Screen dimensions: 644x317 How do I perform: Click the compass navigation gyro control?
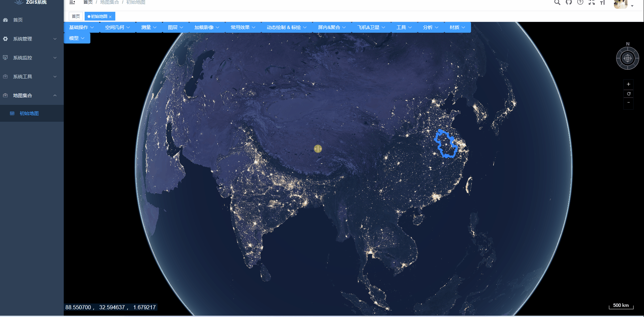627,58
